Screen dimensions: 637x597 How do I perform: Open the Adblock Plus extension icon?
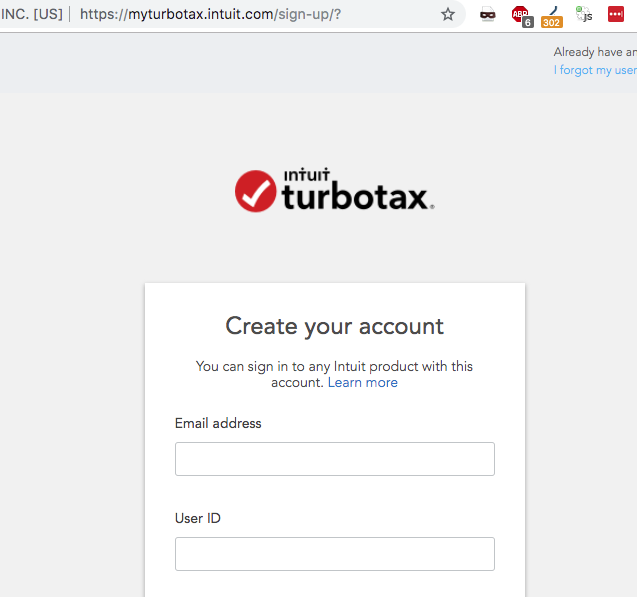(522, 16)
